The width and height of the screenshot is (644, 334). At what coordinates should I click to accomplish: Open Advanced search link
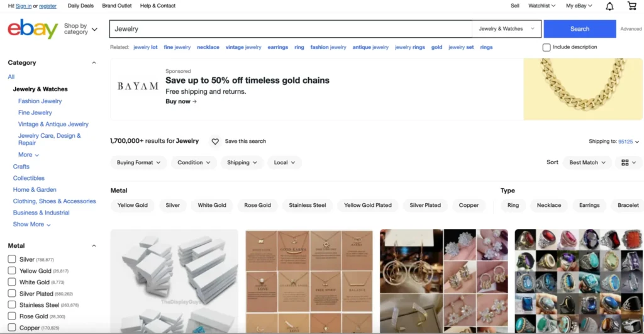(631, 29)
